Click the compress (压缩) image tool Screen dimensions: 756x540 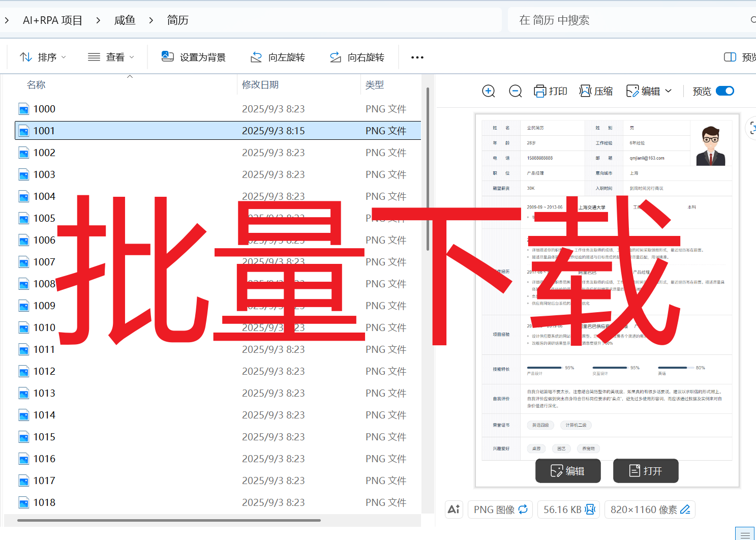pyautogui.click(x=596, y=91)
